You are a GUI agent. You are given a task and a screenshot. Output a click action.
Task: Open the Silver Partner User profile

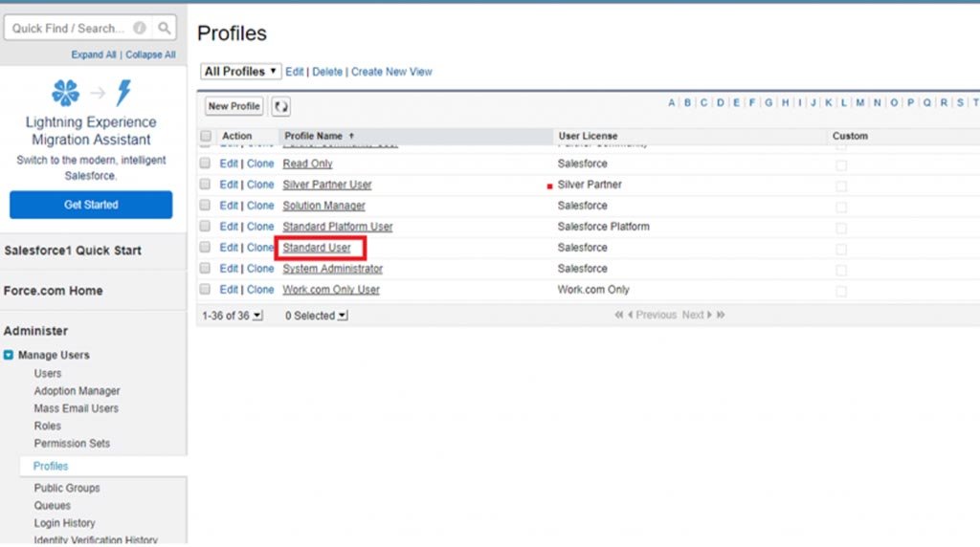[327, 185]
